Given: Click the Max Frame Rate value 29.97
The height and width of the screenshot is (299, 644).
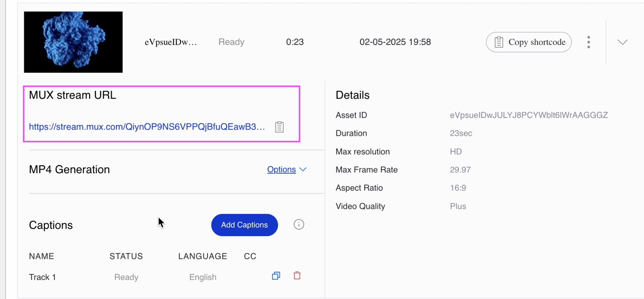Looking at the screenshot, I should click(x=460, y=170).
